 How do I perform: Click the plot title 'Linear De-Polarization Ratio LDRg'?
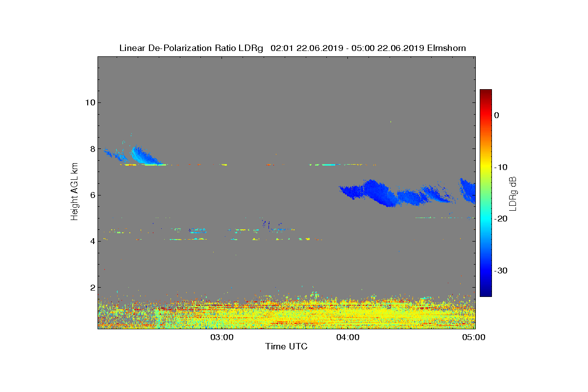191,48
